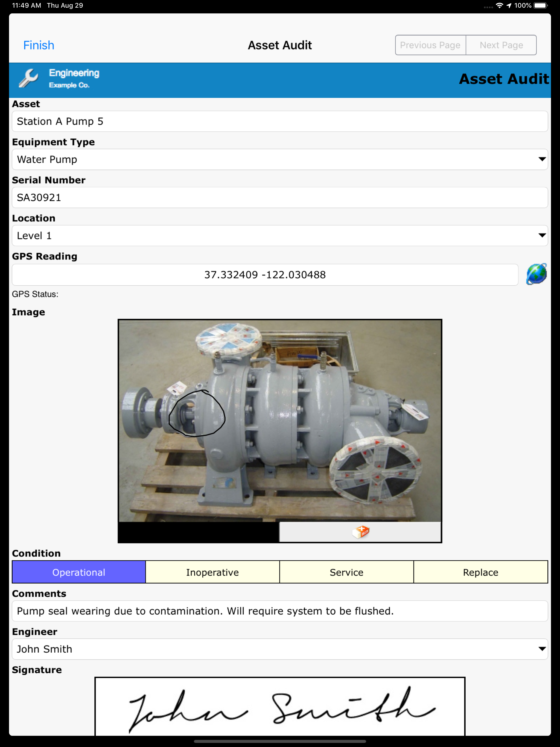The height and width of the screenshot is (747, 560).
Task: Tap the time 11:49 AM in status bar
Action: [27, 5]
